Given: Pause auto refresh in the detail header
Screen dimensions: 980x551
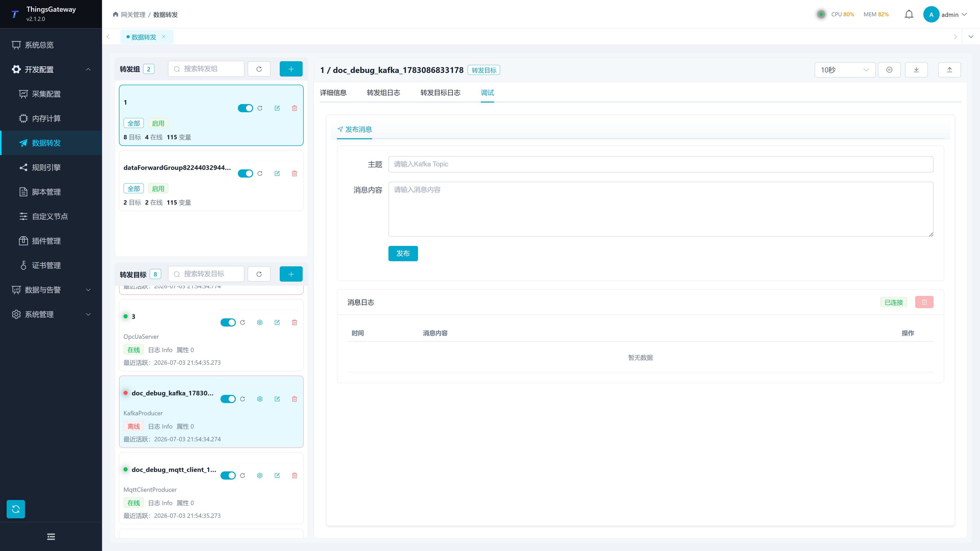Looking at the screenshot, I should (x=889, y=70).
